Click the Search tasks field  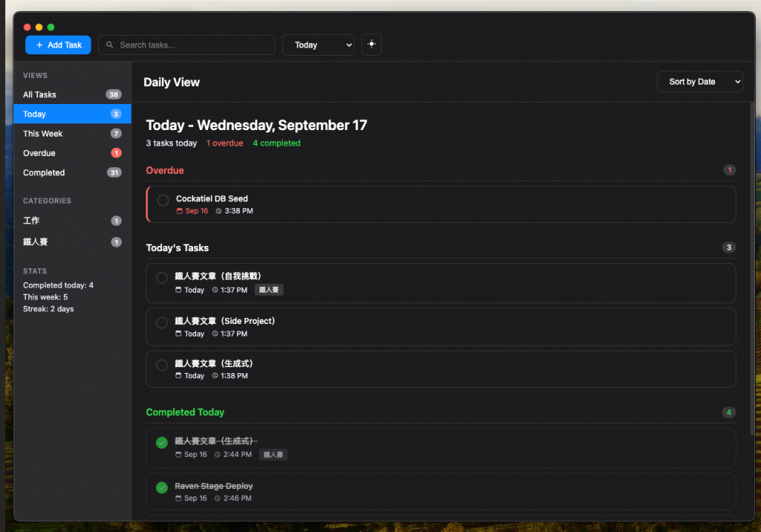point(187,45)
